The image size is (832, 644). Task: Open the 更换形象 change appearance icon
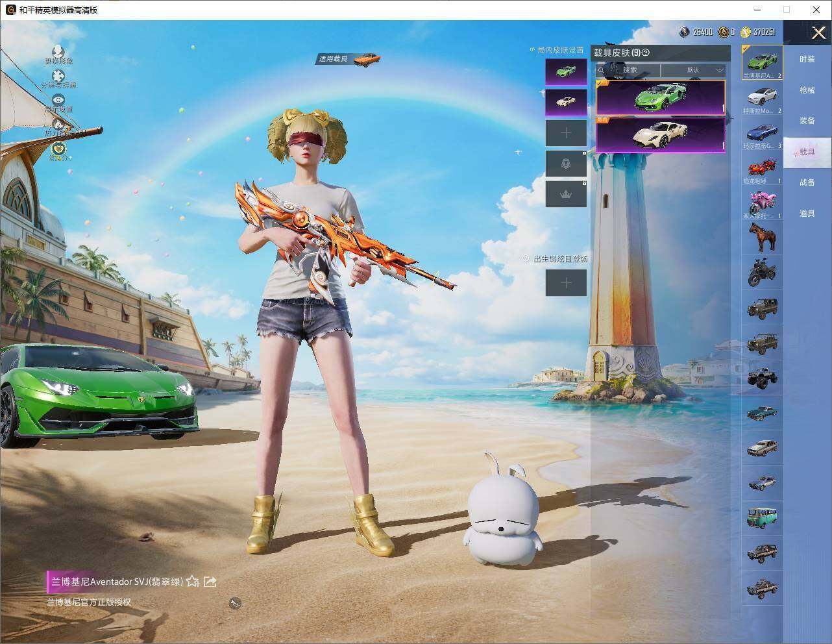click(x=58, y=51)
